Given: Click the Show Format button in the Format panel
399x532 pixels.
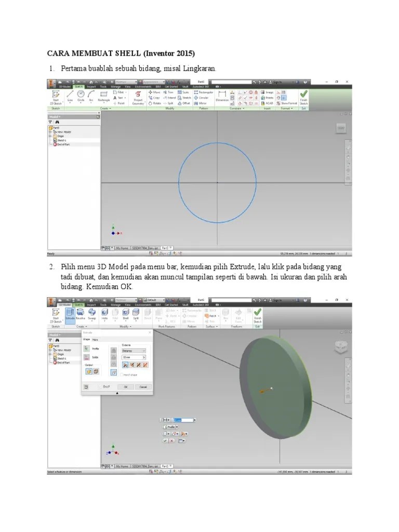Looking at the screenshot, I should [287, 103].
